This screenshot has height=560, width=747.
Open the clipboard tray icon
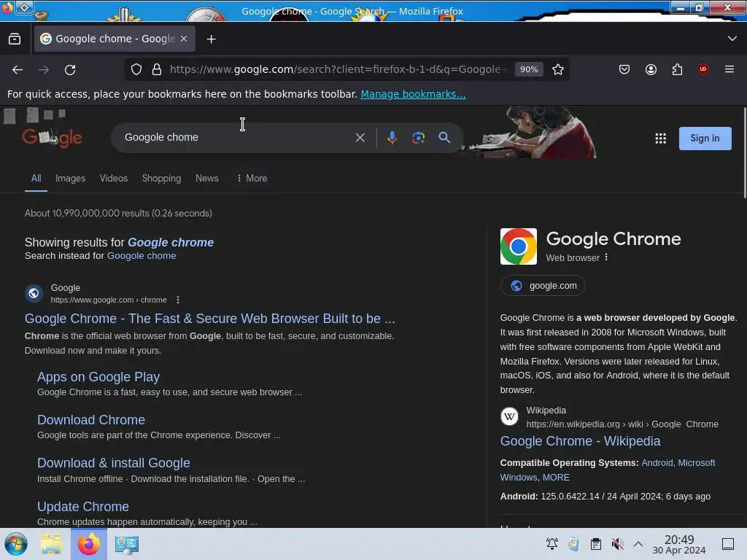pyautogui.click(x=595, y=544)
